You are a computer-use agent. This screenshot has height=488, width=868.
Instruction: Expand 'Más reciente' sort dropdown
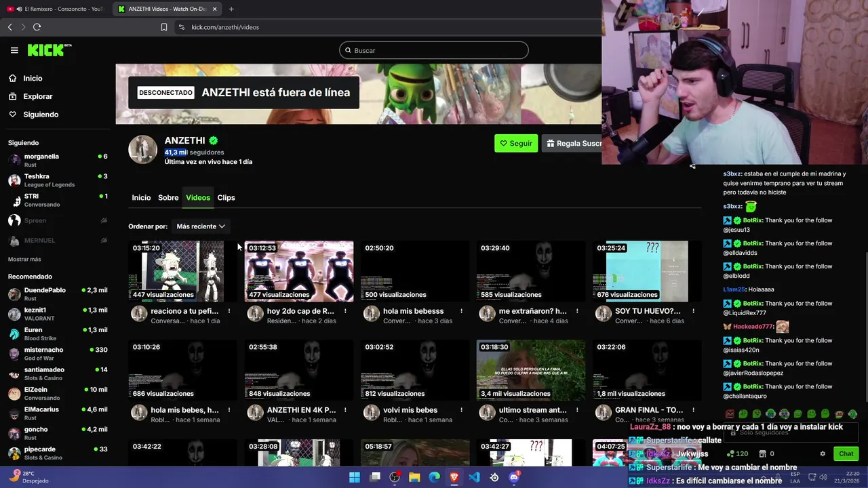(201, 226)
